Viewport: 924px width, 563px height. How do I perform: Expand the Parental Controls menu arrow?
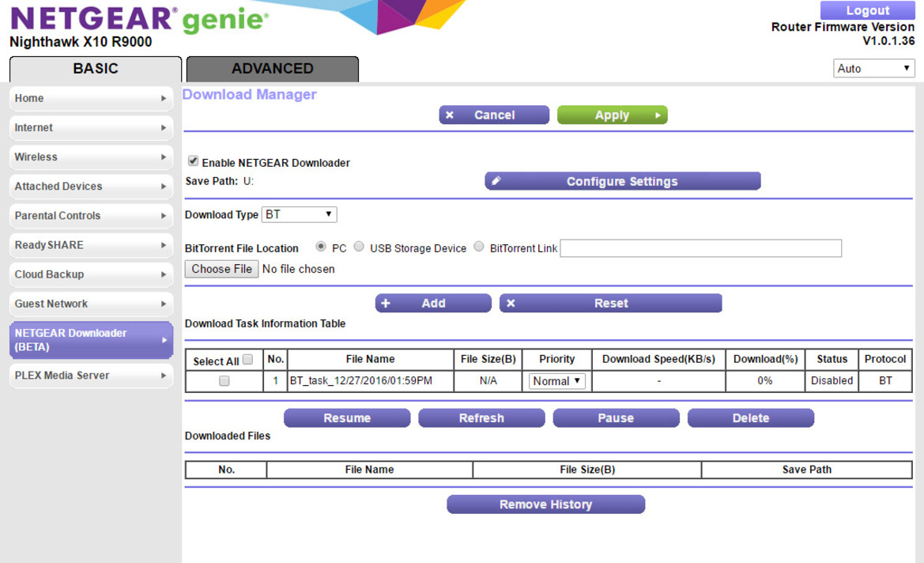coord(164,216)
